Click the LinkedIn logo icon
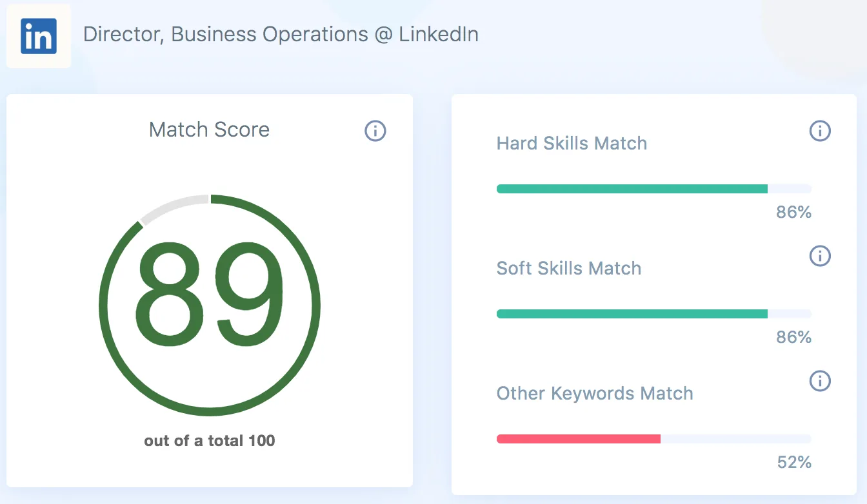 pos(38,35)
